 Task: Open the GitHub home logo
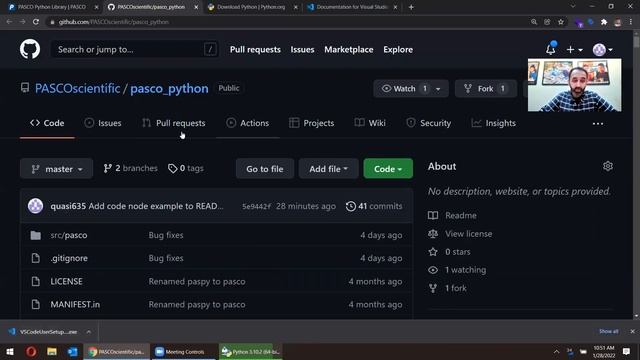pos(30,49)
